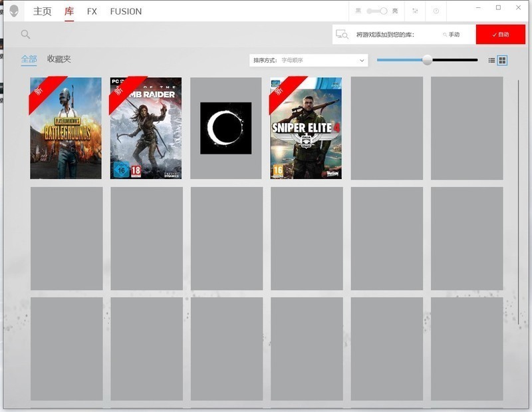
Task: Open the Sniper Elite 4 game tile
Action: (306, 128)
